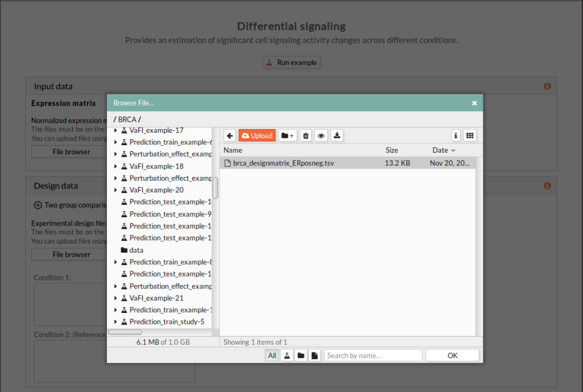Open the file info icon

(456, 135)
